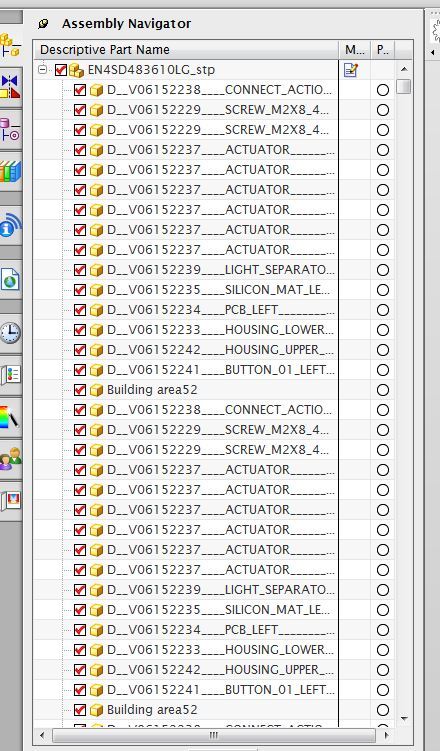Select the lower LIGHT_SEPARATO row text
Screen dimensions: 440x751
(220, 590)
